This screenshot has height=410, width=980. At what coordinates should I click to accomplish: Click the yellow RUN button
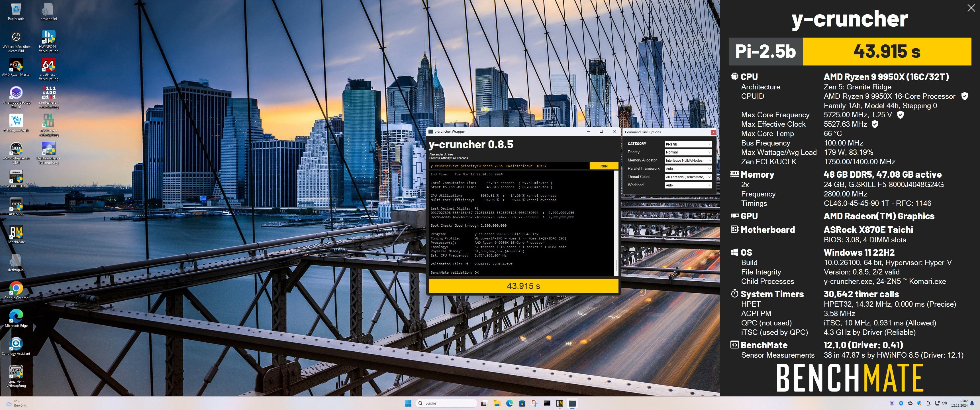pyautogui.click(x=604, y=166)
